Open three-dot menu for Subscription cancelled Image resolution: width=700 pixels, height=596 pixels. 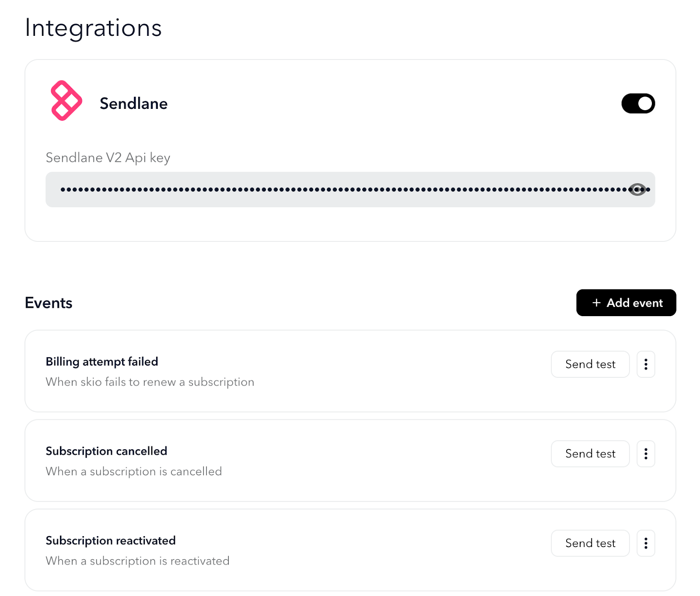[x=646, y=454]
